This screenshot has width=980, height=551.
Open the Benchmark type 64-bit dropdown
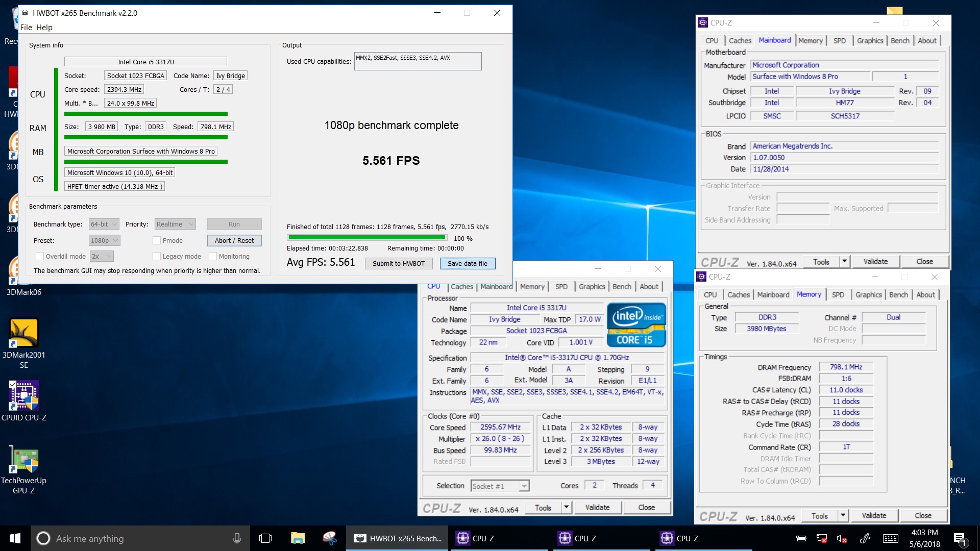click(x=104, y=224)
